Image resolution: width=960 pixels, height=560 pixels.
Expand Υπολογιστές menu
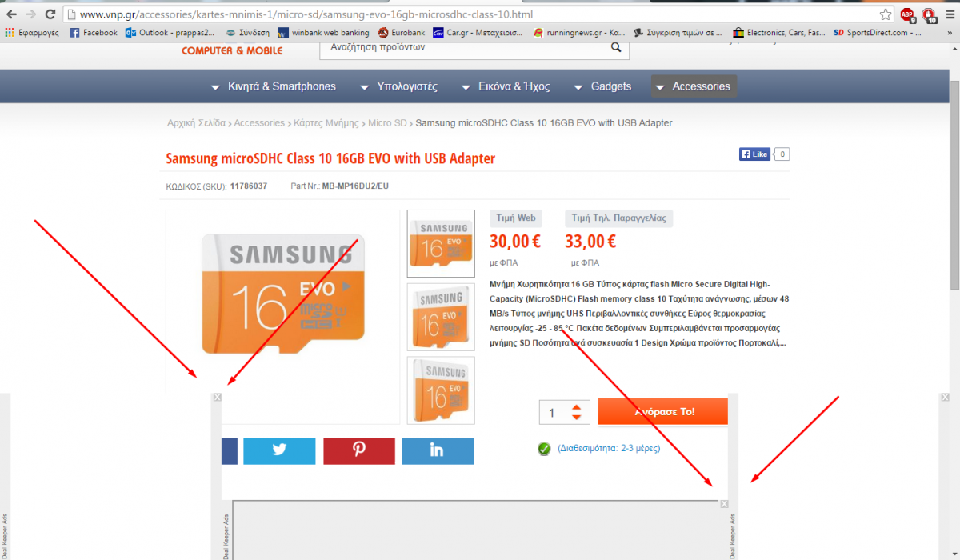(x=398, y=86)
